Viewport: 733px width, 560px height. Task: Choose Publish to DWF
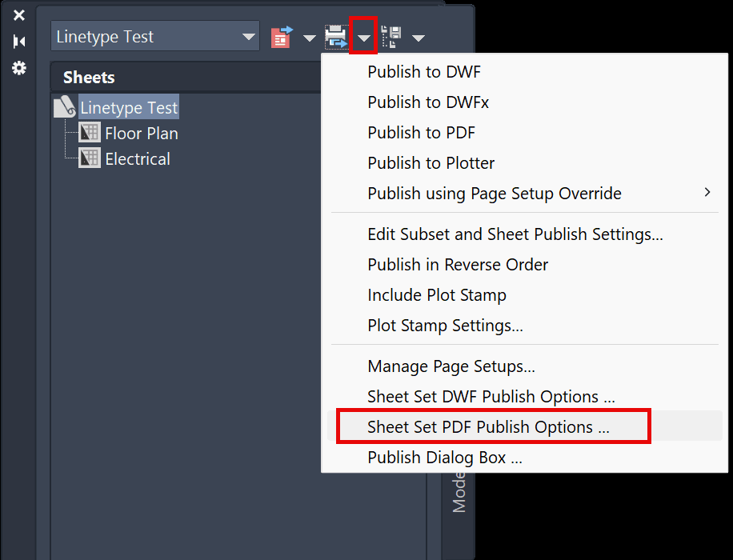pyautogui.click(x=524, y=72)
